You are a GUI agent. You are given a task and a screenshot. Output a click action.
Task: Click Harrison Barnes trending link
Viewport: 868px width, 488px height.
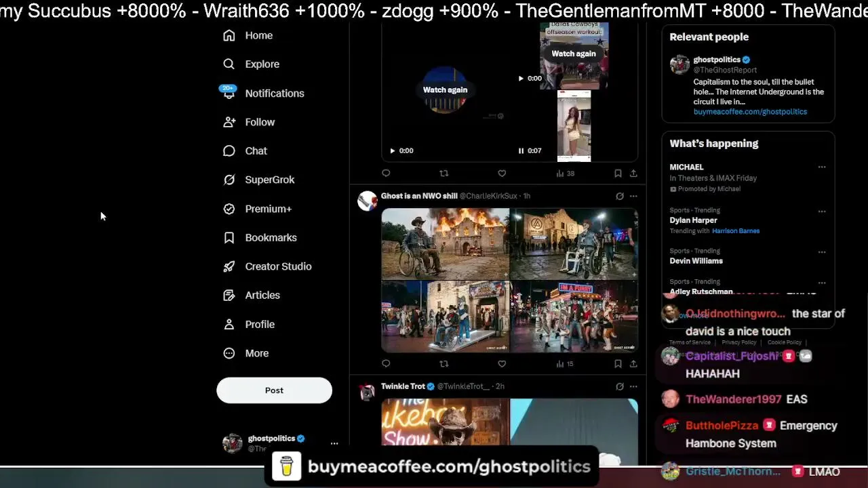point(736,231)
